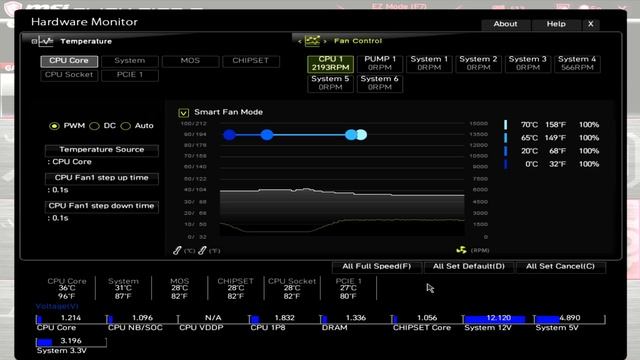Viewport: 640px width, 360px height.
Task: Select the DC radio button
Action: [94, 126]
